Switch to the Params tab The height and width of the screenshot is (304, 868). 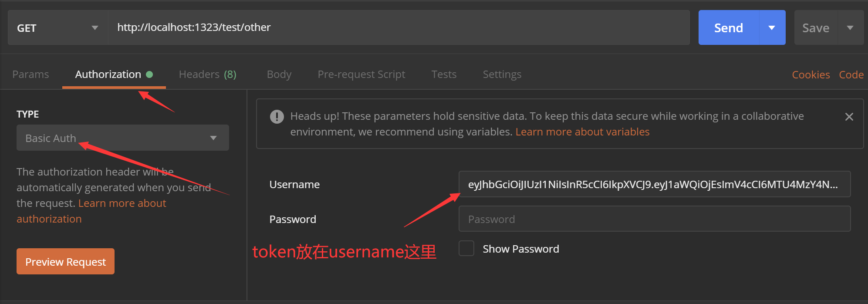(30, 74)
